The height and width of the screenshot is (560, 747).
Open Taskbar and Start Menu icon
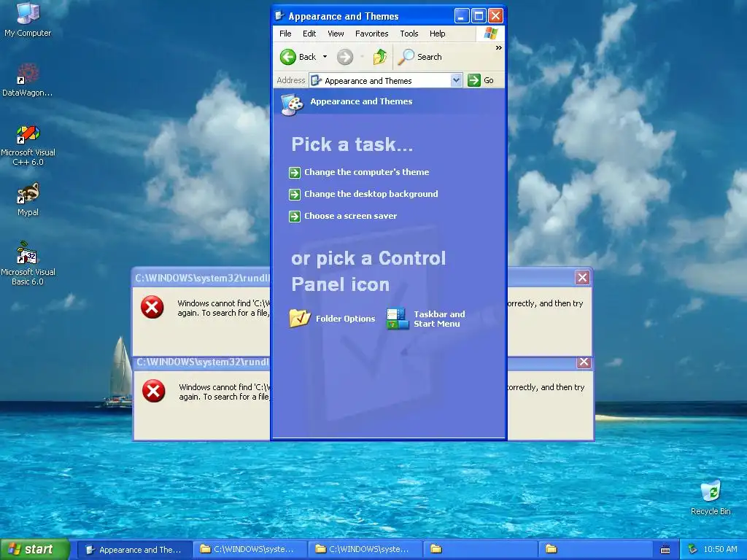(x=398, y=319)
